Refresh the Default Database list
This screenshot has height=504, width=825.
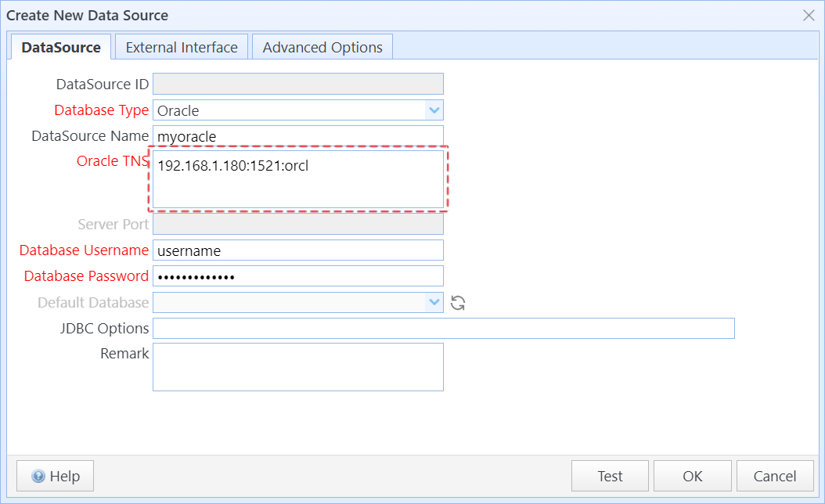coord(459,303)
